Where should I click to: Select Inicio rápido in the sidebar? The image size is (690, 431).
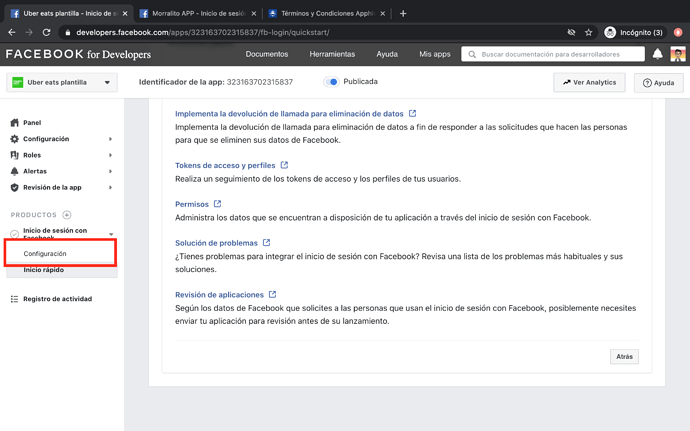click(x=44, y=270)
